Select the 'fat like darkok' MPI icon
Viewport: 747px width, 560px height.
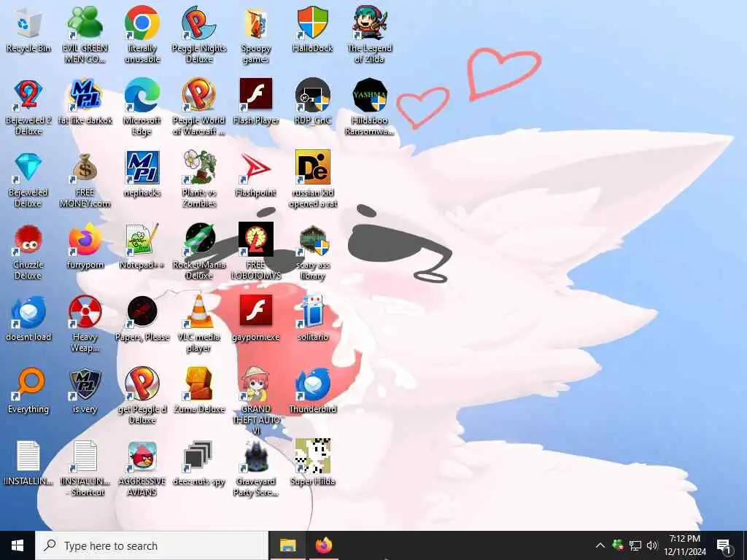pos(85,94)
